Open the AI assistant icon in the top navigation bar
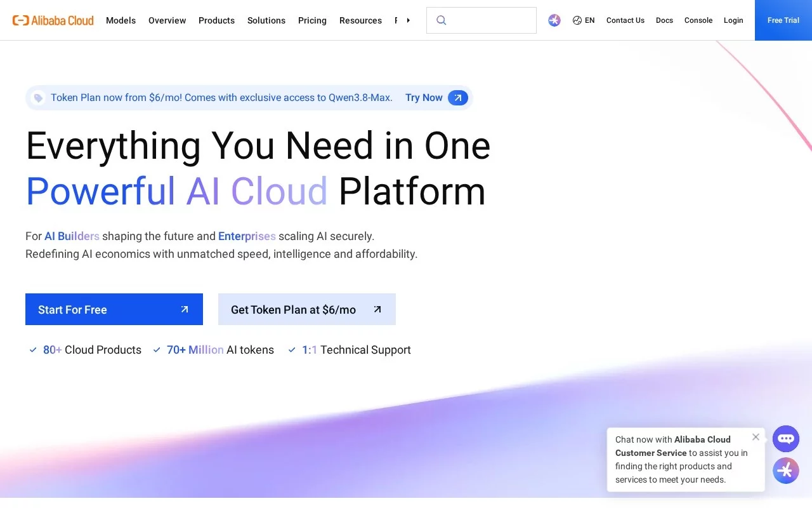 coord(554,20)
